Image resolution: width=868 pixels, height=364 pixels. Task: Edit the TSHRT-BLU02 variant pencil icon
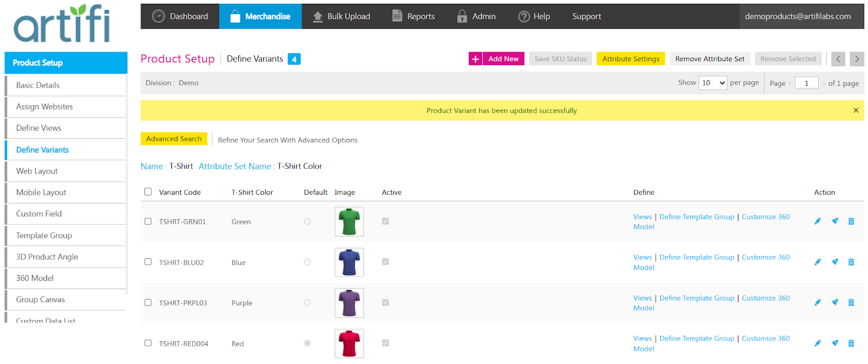tap(818, 262)
